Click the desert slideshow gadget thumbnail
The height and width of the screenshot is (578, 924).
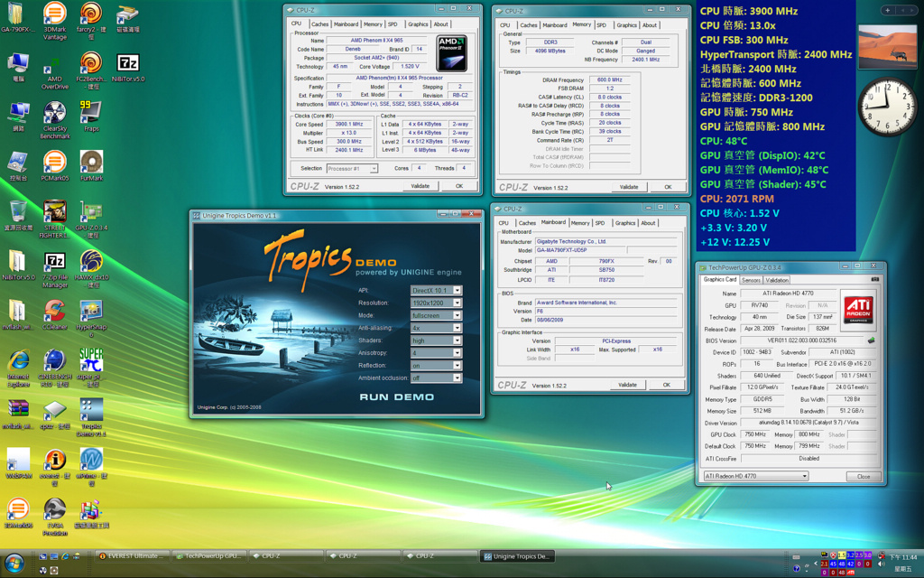(887, 47)
